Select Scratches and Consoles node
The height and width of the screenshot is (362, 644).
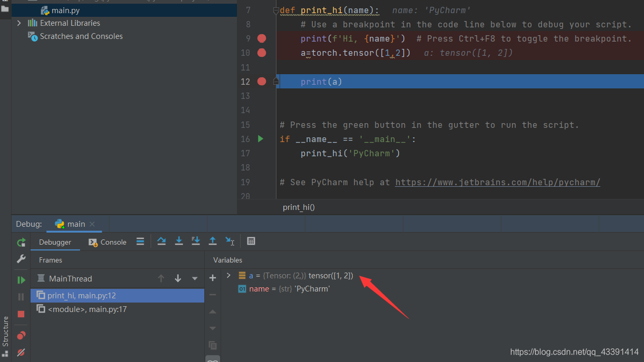pyautogui.click(x=75, y=36)
